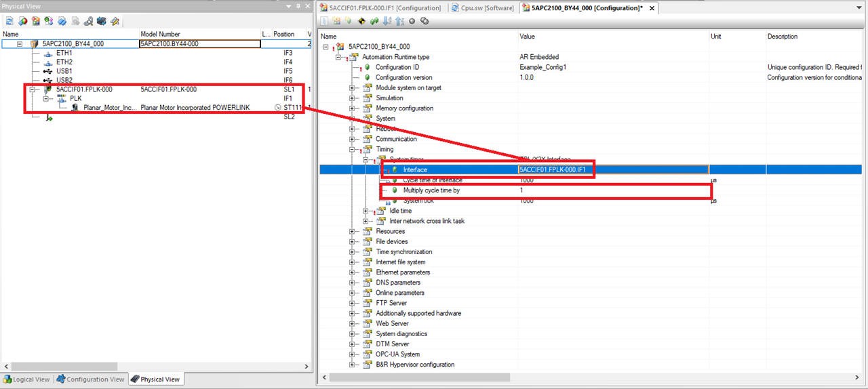This screenshot has width=868, height=389.
Task: Close the 5APC2100_BY44_000 [Configuration] tab
Action: point(652,8)
